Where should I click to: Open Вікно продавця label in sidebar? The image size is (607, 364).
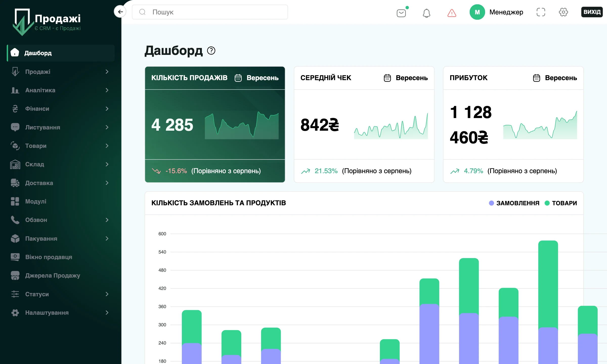point(49,257)
